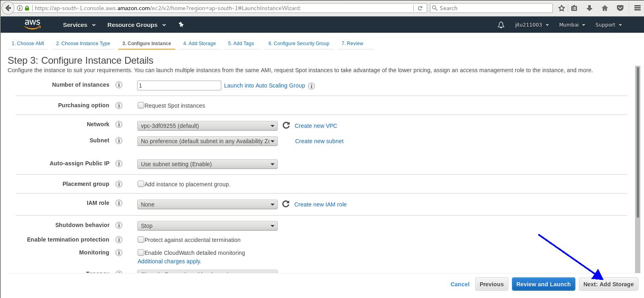Screen dimensions: 644x298
Task: Proceed with Next: Add Storage button
Action: click(608, 284)
